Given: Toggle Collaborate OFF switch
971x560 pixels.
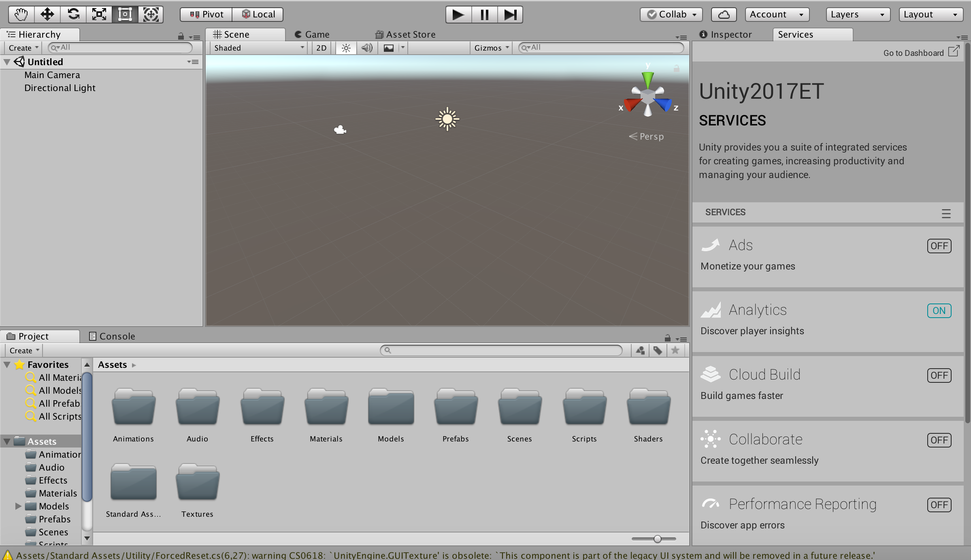Looking at the screenshot, I should [939, 440].
